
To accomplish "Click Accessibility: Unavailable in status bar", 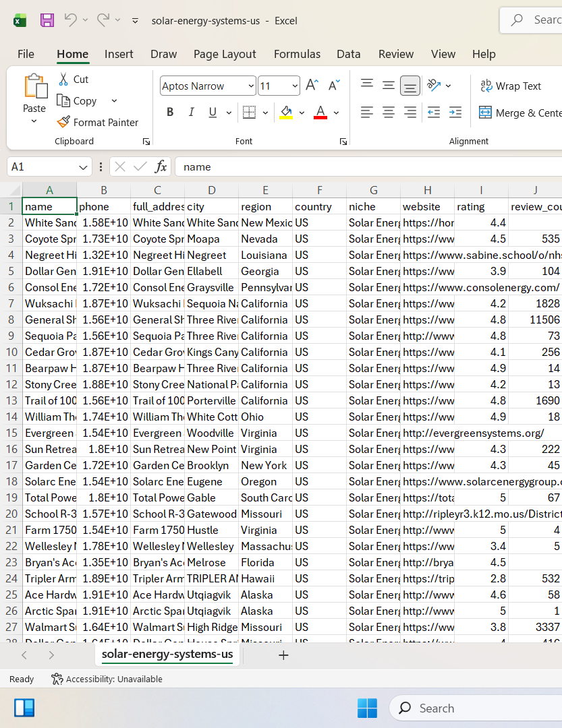I will pos(107,679).
